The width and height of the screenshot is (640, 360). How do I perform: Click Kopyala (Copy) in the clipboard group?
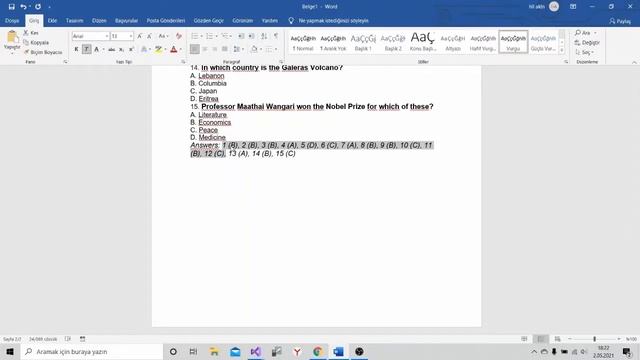pos(36,42)
